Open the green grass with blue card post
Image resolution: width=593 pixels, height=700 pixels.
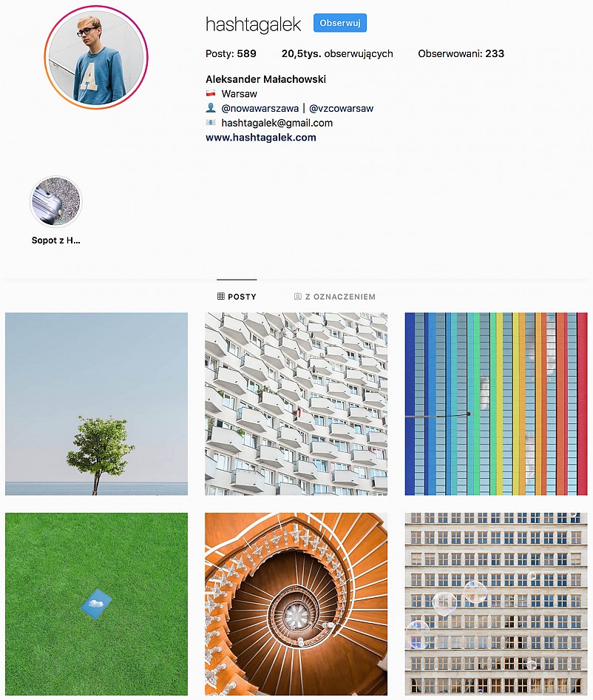(96, 604)
